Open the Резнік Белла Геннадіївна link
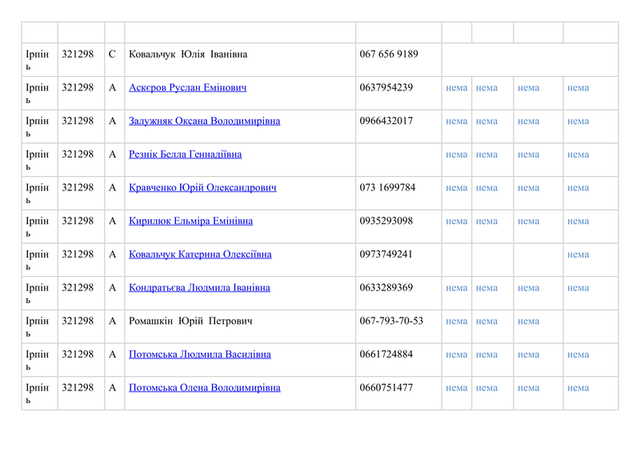Image resolution: width=640 pixels, height=452 pixels. pyautogui.click(x=185, y=155)
